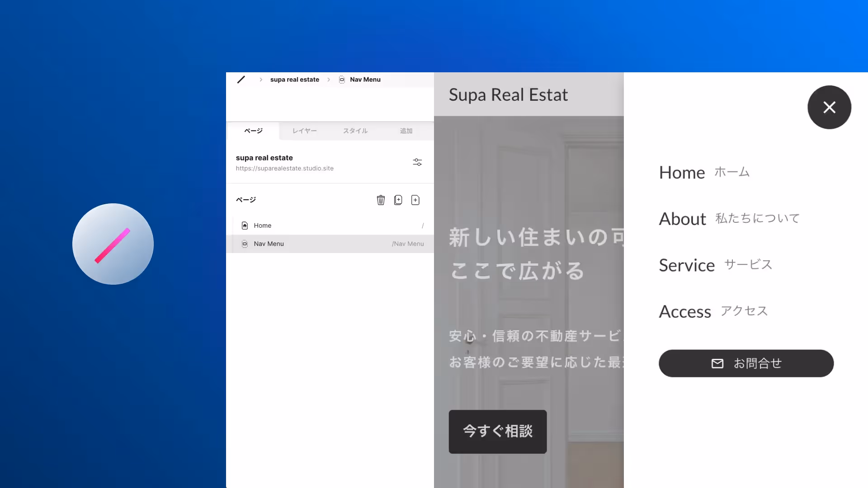
Task: Open site settings sliders icon
Action: [417, 162]
